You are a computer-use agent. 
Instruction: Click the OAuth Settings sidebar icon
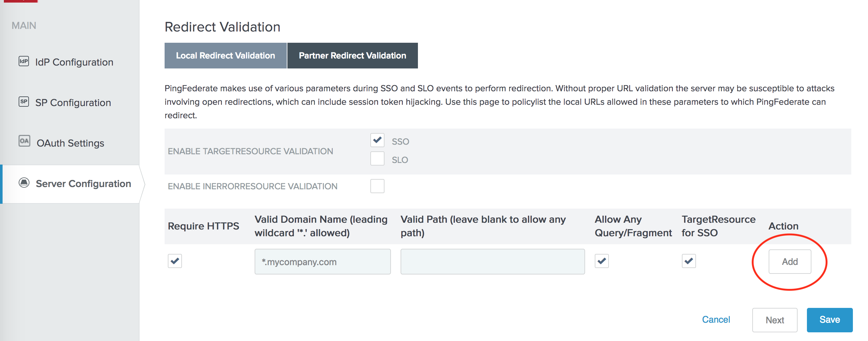[x=24, y=141]
